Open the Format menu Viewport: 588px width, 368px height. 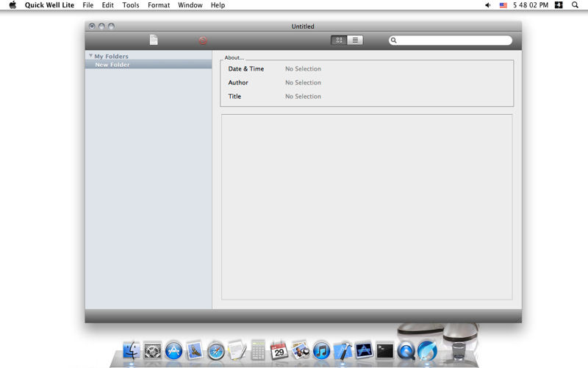(159, 5)
